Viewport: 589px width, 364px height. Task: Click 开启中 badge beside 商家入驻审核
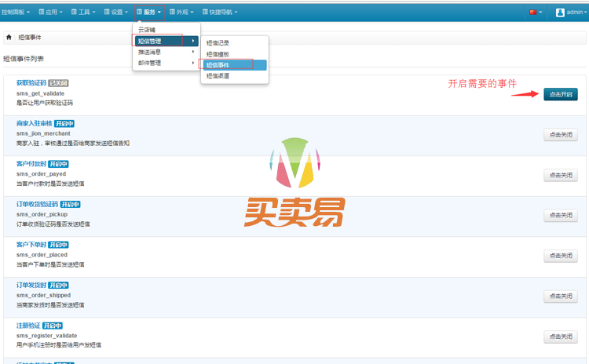coord(64,123)
